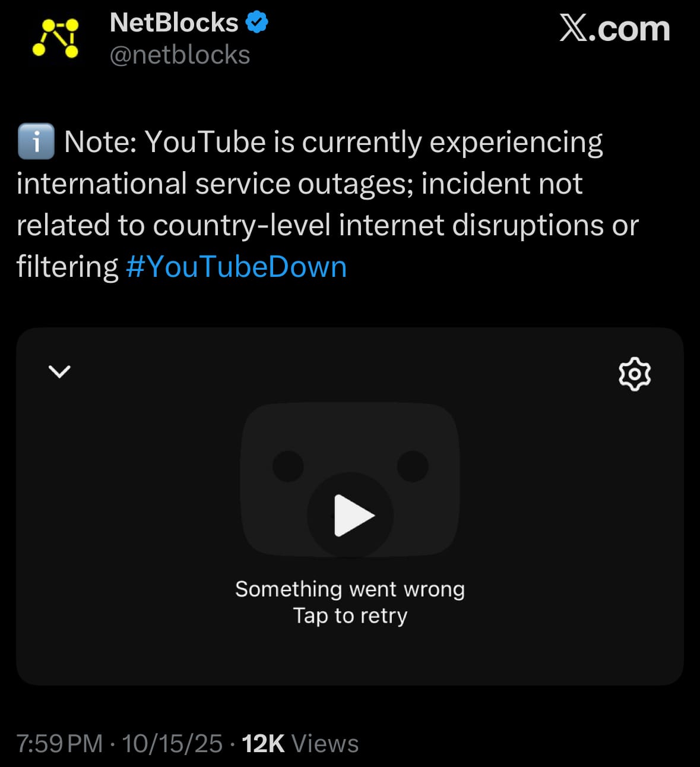This screenshot has width=700, height=767.
Task: Click the blue info emoji icon
Action: tap(36, 142)
